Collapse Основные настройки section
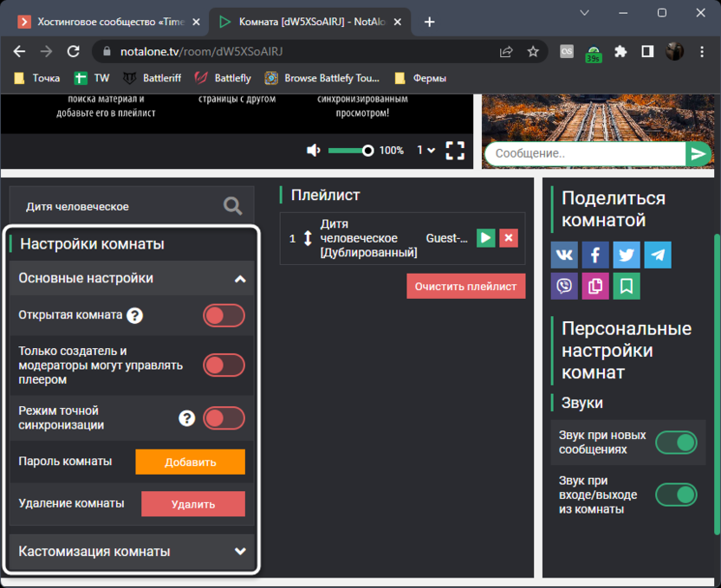 coord(240,279)
